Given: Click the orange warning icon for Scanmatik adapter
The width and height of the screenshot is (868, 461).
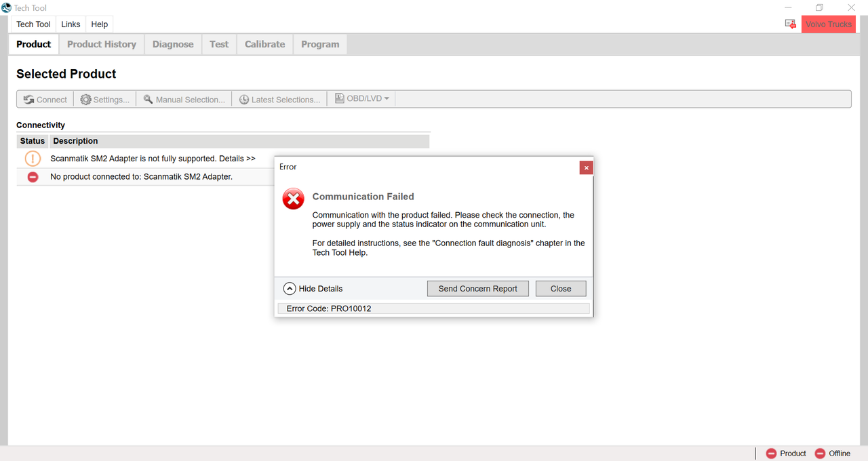Looking at the screenshot, I should point(33,159).
